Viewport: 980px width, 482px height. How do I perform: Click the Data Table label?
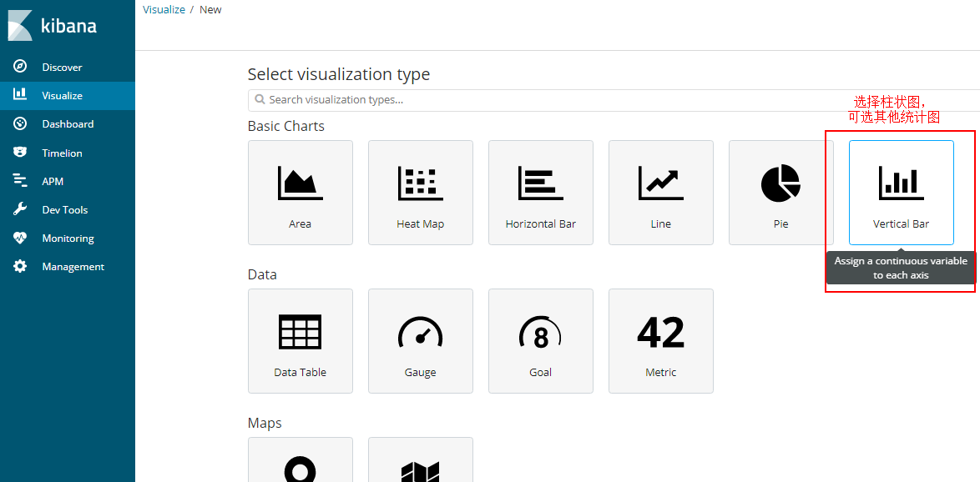[x=300, y=372]
